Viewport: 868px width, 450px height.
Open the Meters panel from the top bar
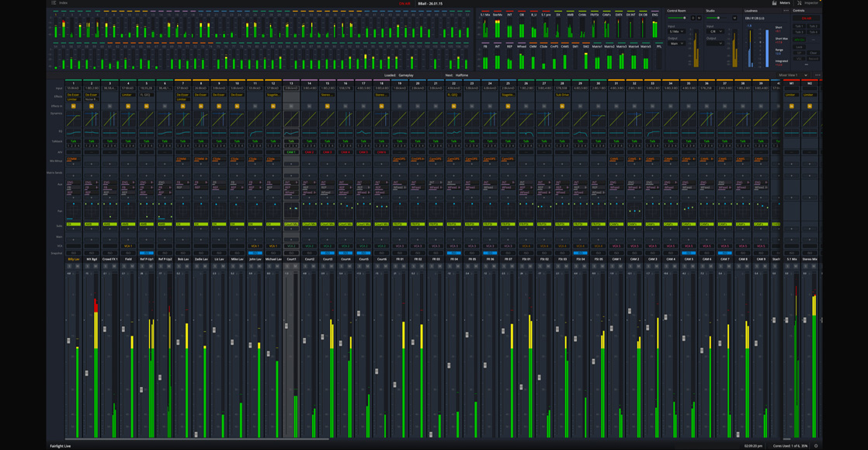781,3
